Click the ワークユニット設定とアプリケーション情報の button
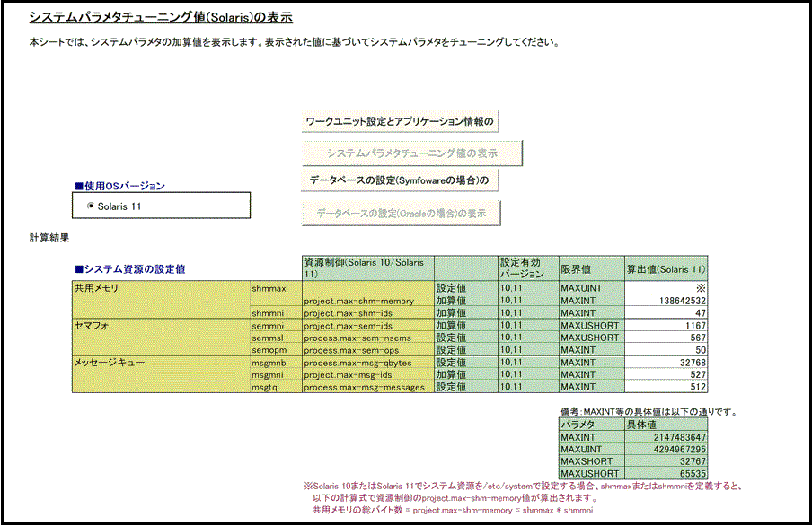 (400, 122)
